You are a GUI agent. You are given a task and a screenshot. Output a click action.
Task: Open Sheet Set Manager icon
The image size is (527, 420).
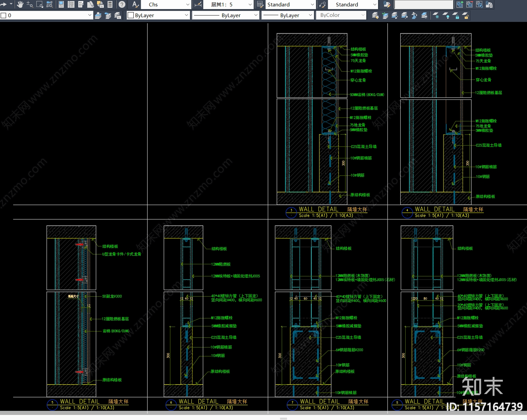point(91,4)
